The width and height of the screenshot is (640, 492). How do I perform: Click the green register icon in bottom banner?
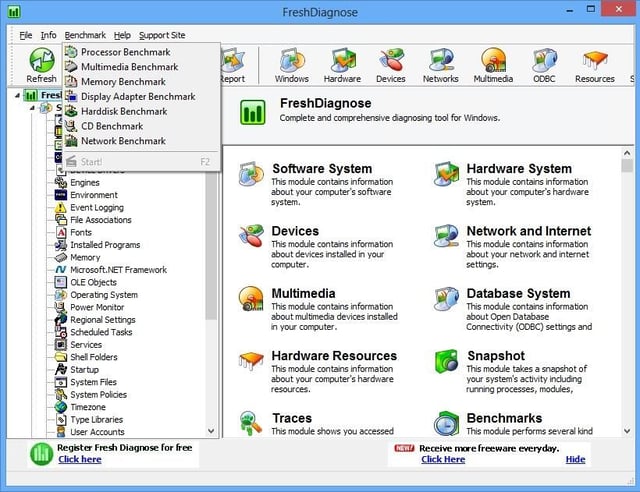click(42, 454)
